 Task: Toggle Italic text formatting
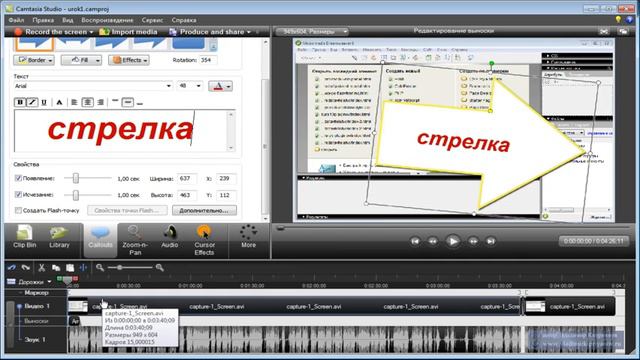tap(32, 102)
